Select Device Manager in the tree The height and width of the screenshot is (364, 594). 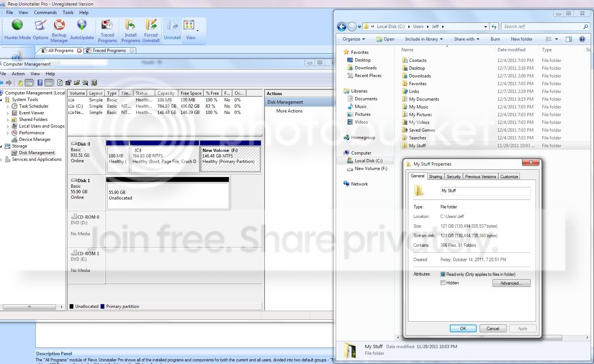[x=35, y=139]
